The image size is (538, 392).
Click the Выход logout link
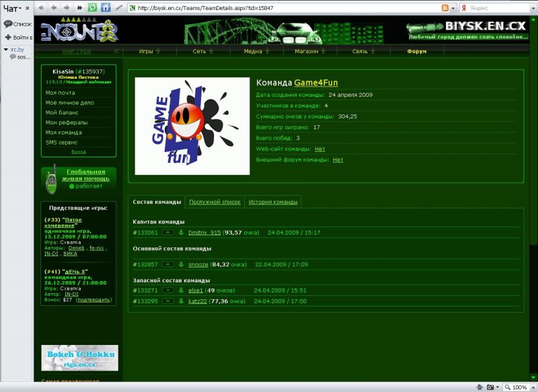(x=79, y=151)
